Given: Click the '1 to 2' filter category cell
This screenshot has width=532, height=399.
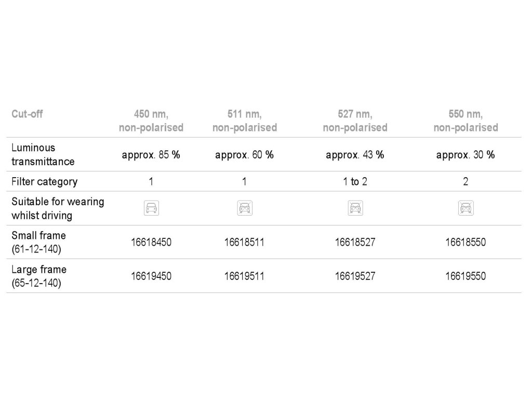Looking at the screenshot, I should (355, 181).
